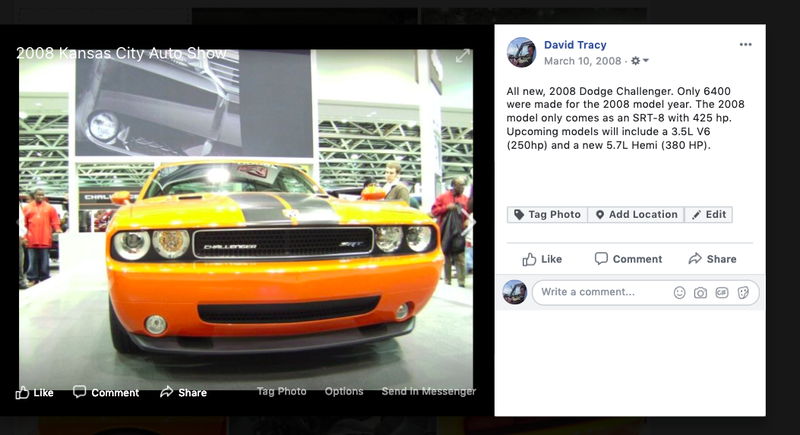800x435 pixels.
Task: Open the sticker picker in comment box
Action: tap(743, 293)
